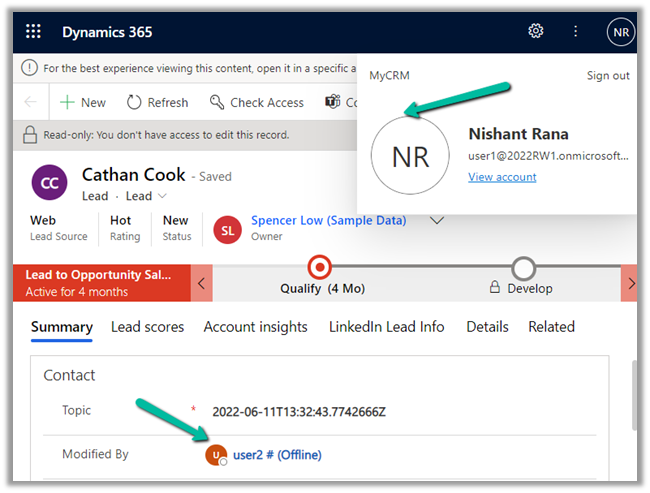
Task: Switch to the Lead scores tab
Action: coord(147,327)
